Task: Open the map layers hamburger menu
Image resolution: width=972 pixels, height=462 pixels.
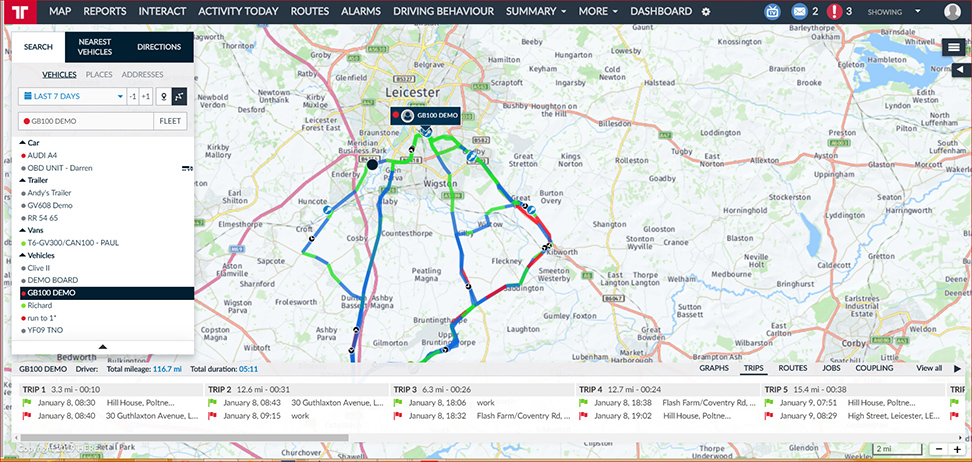Action: pos(956,47)
